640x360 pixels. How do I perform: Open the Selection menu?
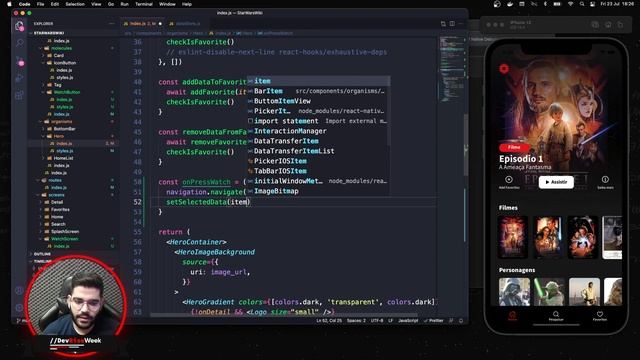(75, 4)
